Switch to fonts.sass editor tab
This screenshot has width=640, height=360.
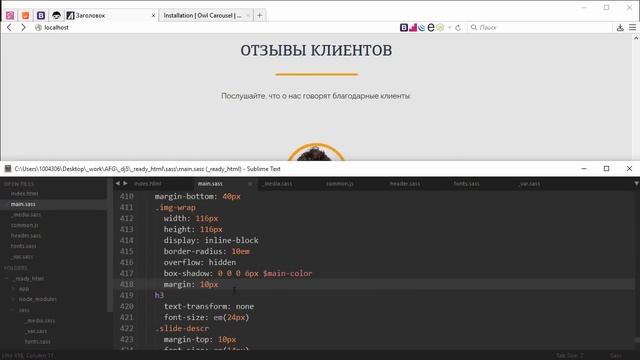[466, 184]
